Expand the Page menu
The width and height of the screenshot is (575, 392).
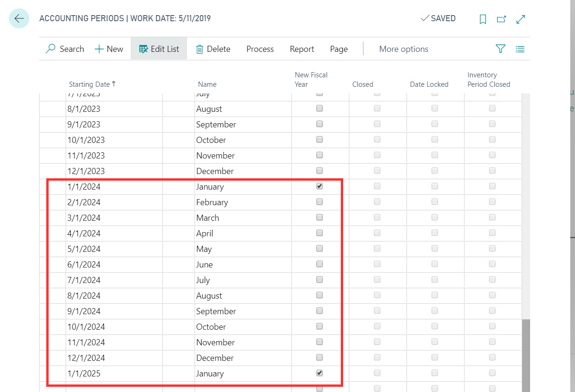tap(338, 49)
